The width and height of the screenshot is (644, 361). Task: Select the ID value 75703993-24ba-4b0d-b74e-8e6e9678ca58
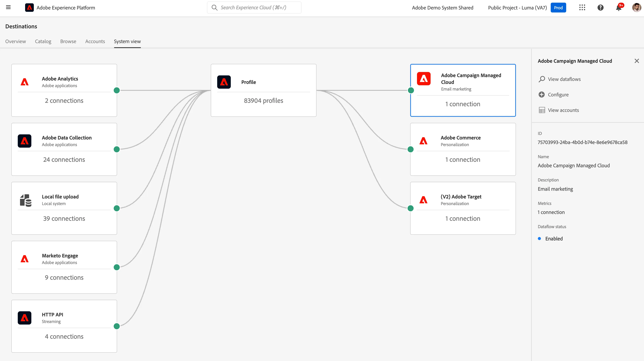pos(582,142)
